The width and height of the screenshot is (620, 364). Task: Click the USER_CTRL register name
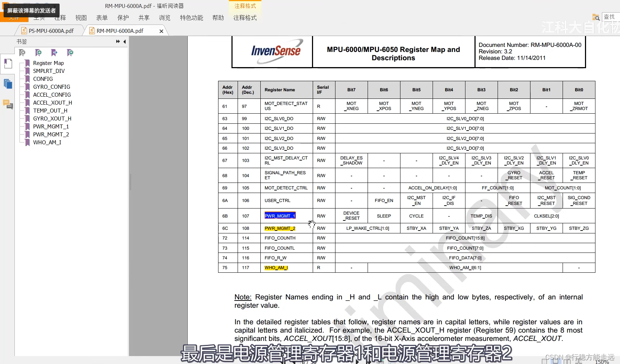(277, 201)
